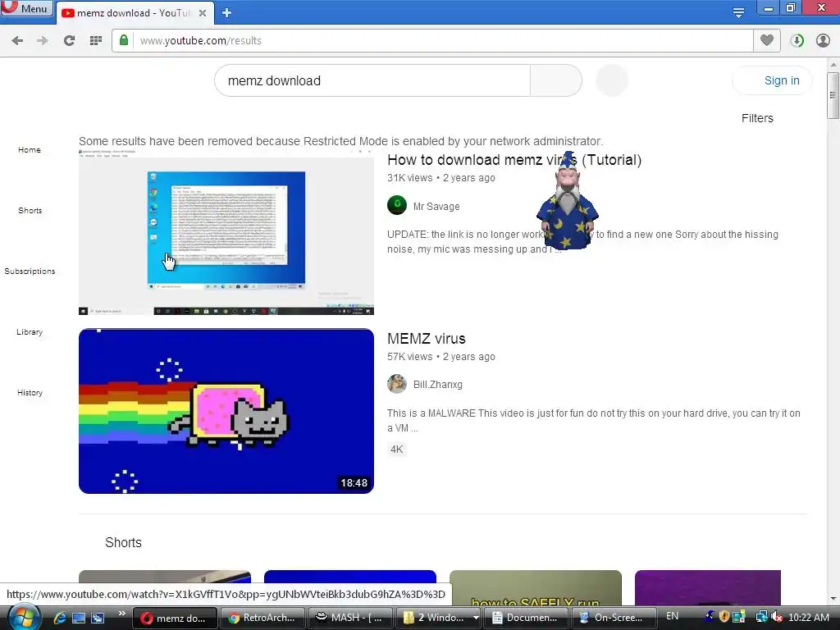Image resolution: width=840 pixels, height=630 pixels.
Task: Open search Filters
Action: coord(757,118)
